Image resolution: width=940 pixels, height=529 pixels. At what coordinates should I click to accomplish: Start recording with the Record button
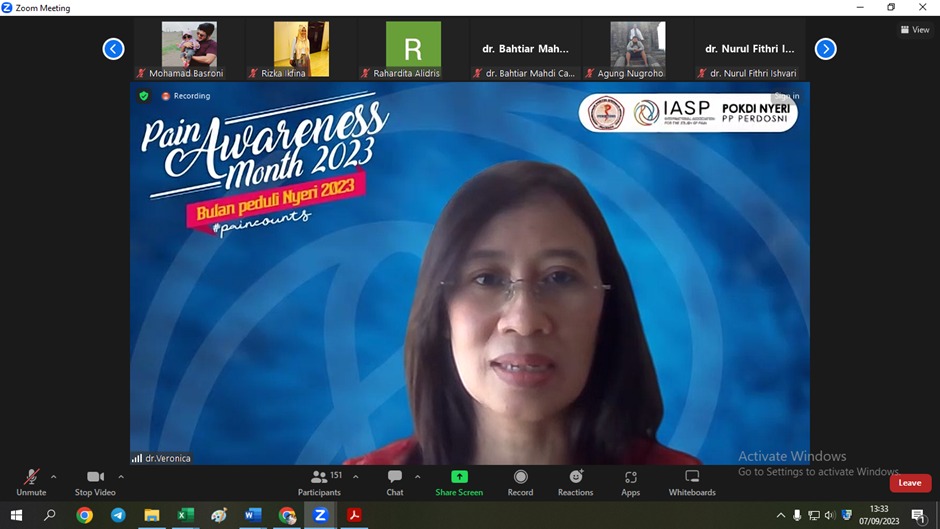pyautogui.click(x=520, y=481)
